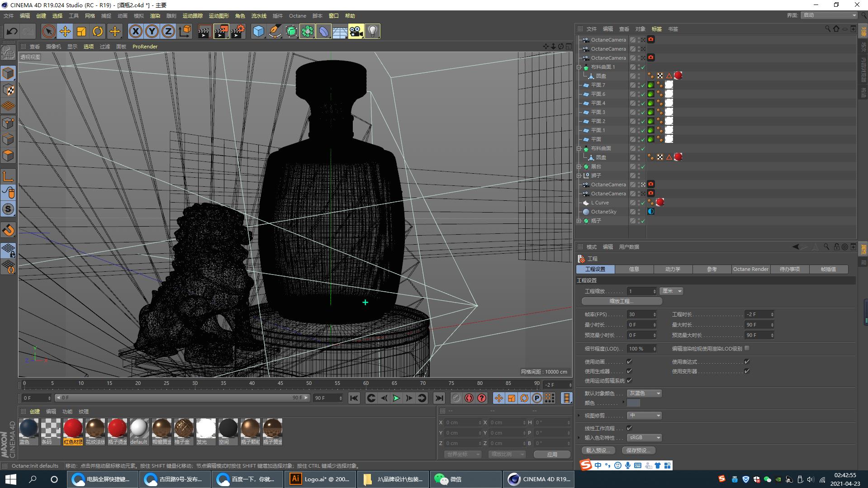Viewport: 868px width, 488px height.
Task: Render the active view clapperboard
Action: [204, 31]
